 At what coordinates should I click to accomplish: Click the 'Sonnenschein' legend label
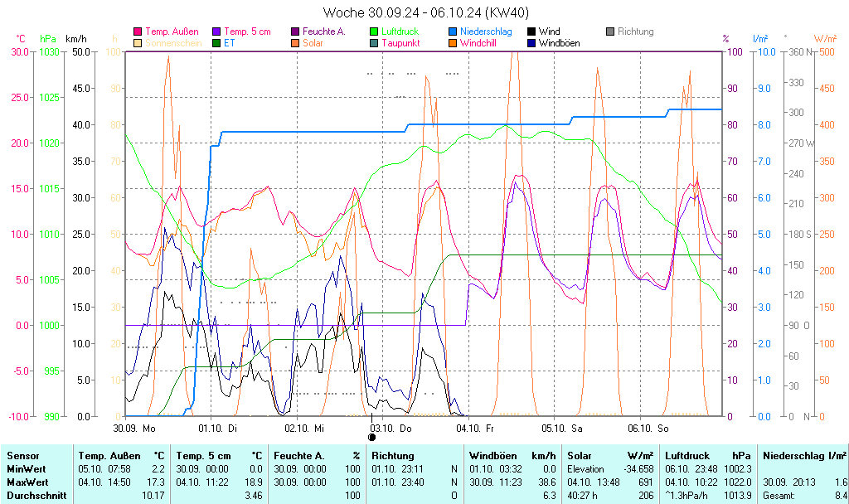(x=173, y=43)
